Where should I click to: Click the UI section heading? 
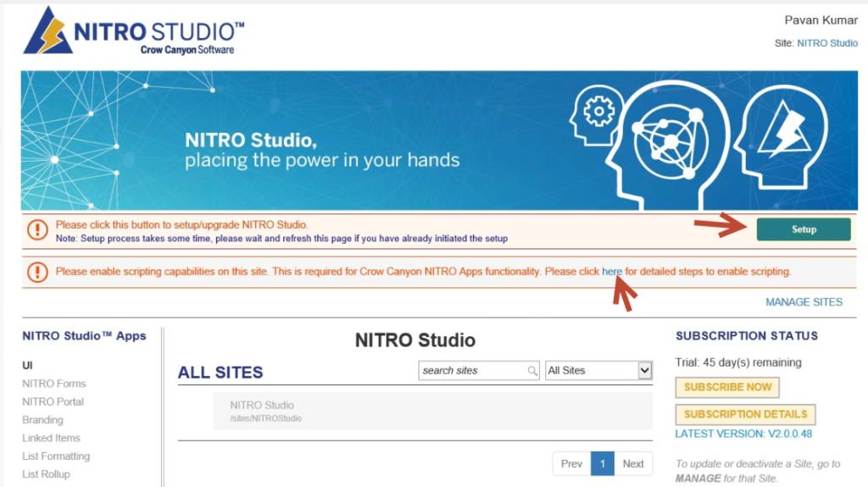point(27,365)
